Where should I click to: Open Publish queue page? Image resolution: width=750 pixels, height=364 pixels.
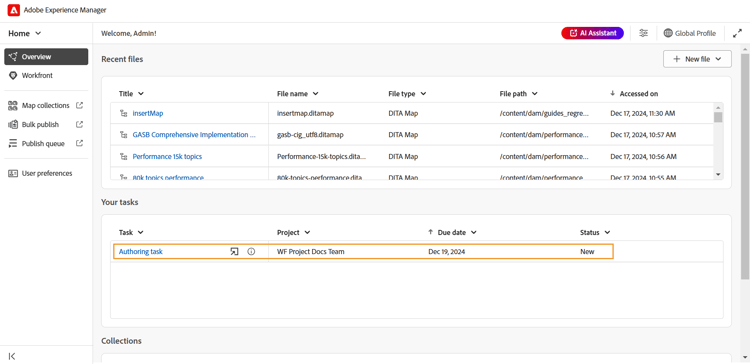pyautogui.click(x=43, y=143)
